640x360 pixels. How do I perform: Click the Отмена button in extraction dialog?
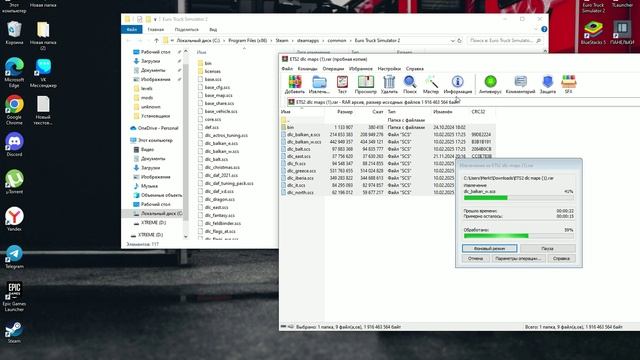tap(476, 258)
